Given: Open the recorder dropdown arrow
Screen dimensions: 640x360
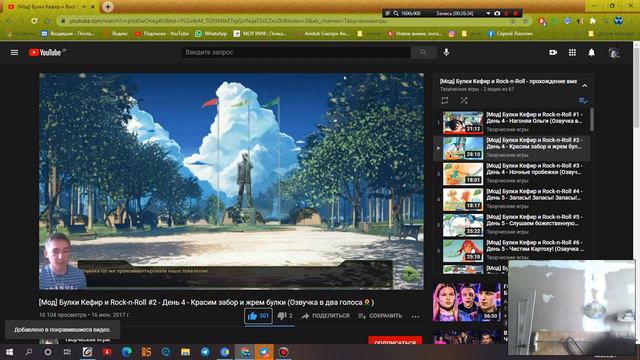Looking at the screenshot, I should click(488, 13).
